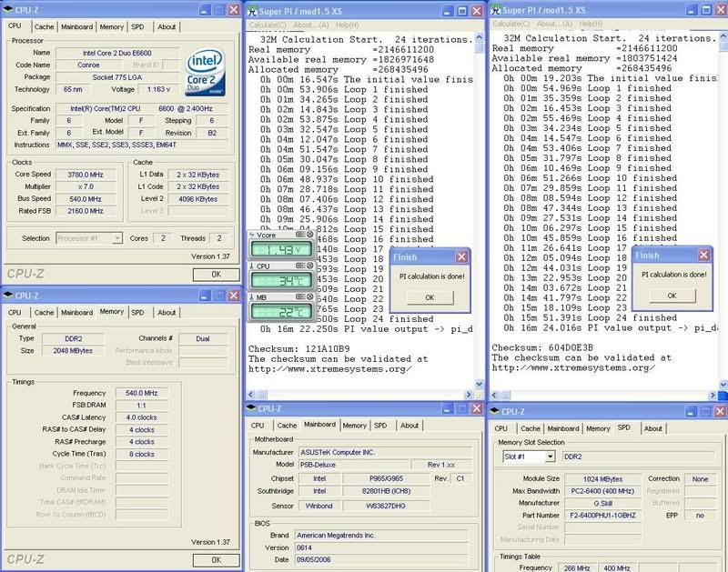Close the Vcore gadget with its round X icon
The width and height of the screenshot is (728, 572).
[309, 235]
